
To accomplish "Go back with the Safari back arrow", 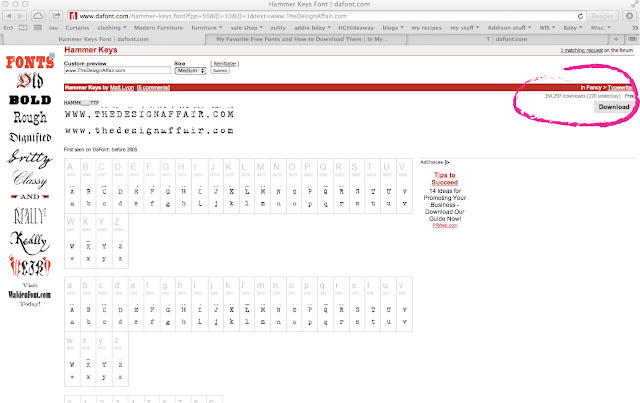I will pyautogui.click(x=9, y=16).
